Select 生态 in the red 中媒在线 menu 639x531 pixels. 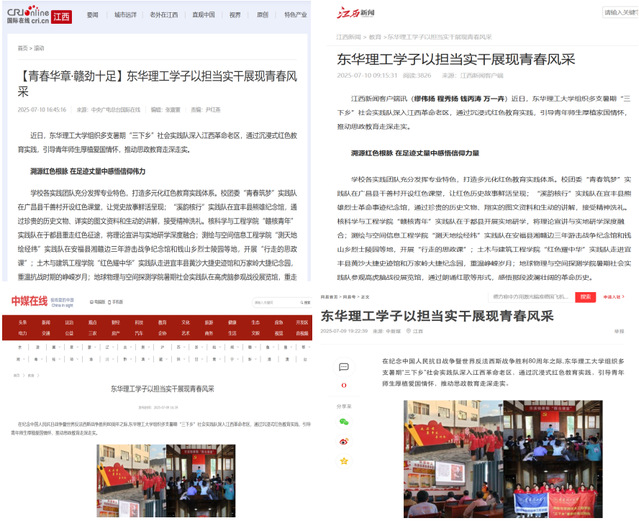[255, 322]
